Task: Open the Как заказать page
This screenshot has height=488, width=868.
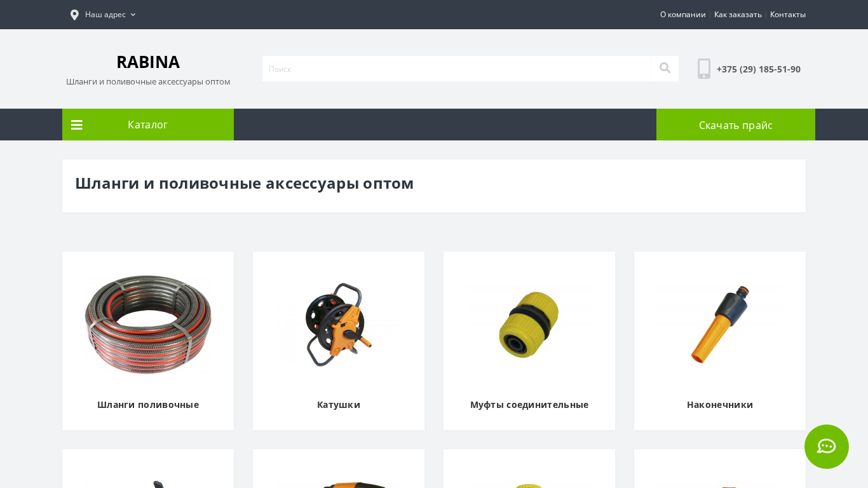Action: click(x=738, y=15)
